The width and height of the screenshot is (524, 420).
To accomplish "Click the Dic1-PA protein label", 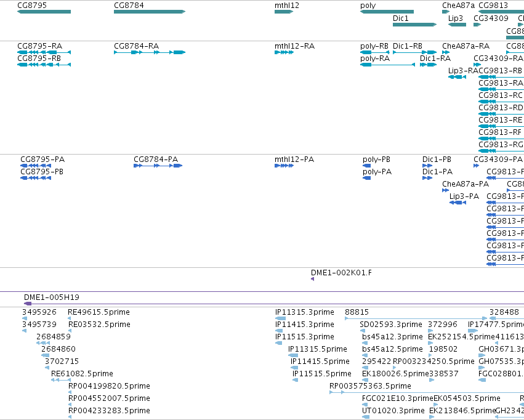I will (x=437, y=172).
